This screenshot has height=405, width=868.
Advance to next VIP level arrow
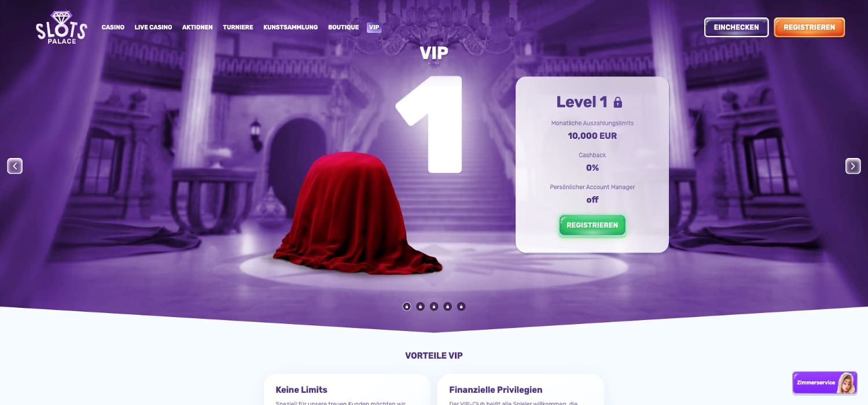pos(853,166)
